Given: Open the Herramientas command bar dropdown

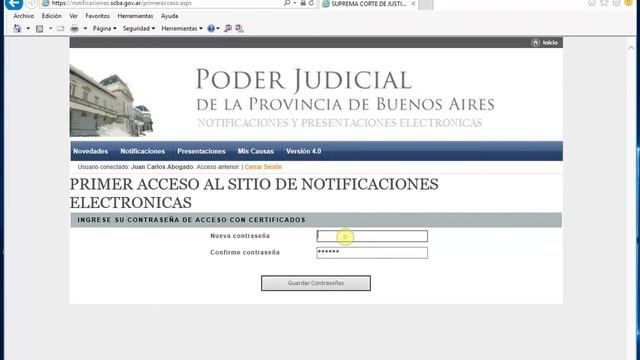Looking at the screenshot, I should 182,29.
